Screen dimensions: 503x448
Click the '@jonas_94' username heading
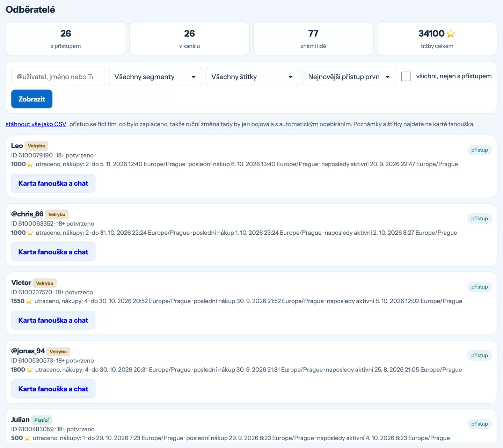(x=28, y=351)
